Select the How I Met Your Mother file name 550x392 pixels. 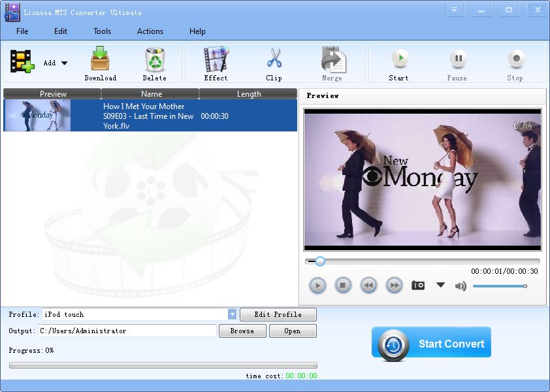point(148,116)
